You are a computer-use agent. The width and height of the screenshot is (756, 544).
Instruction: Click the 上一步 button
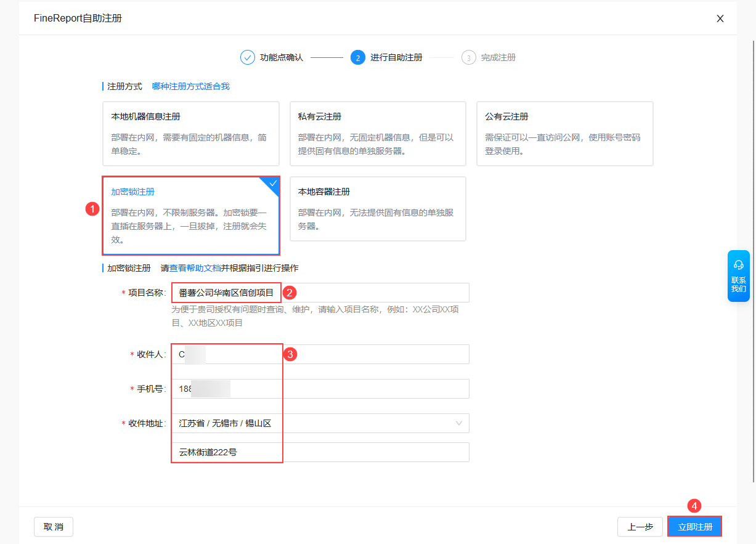click(x=640, y=527)
